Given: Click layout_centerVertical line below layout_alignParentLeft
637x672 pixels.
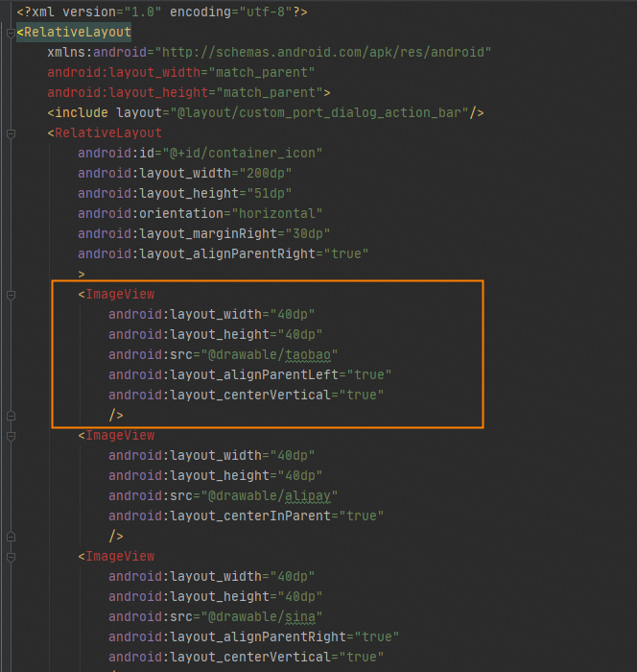Looking at the screenshot, I should (x=246, y=396).
